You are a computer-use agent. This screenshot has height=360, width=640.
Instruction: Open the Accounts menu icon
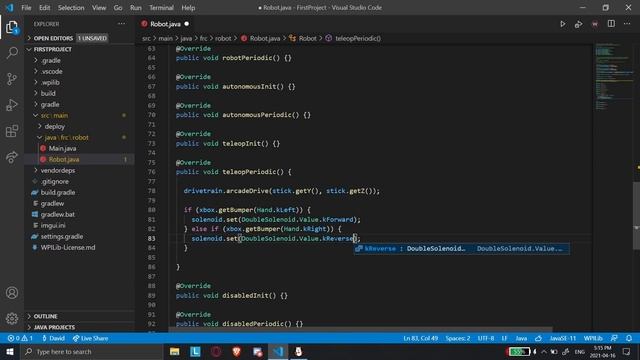coord(12,293)
